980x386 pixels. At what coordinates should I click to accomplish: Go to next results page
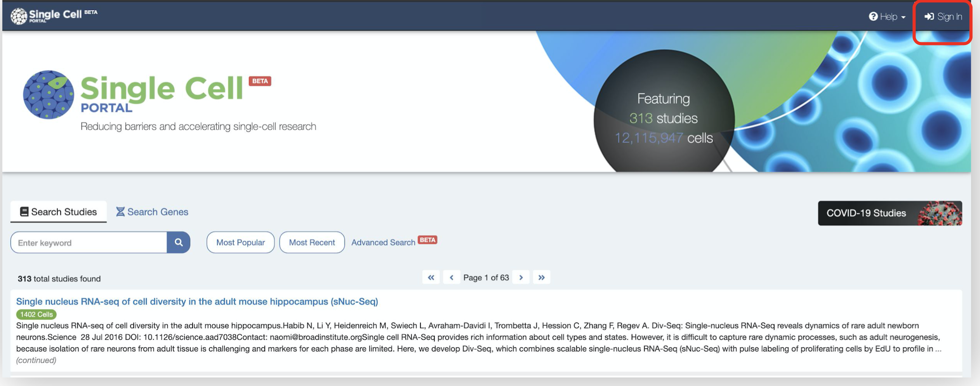tap(521, 277)
